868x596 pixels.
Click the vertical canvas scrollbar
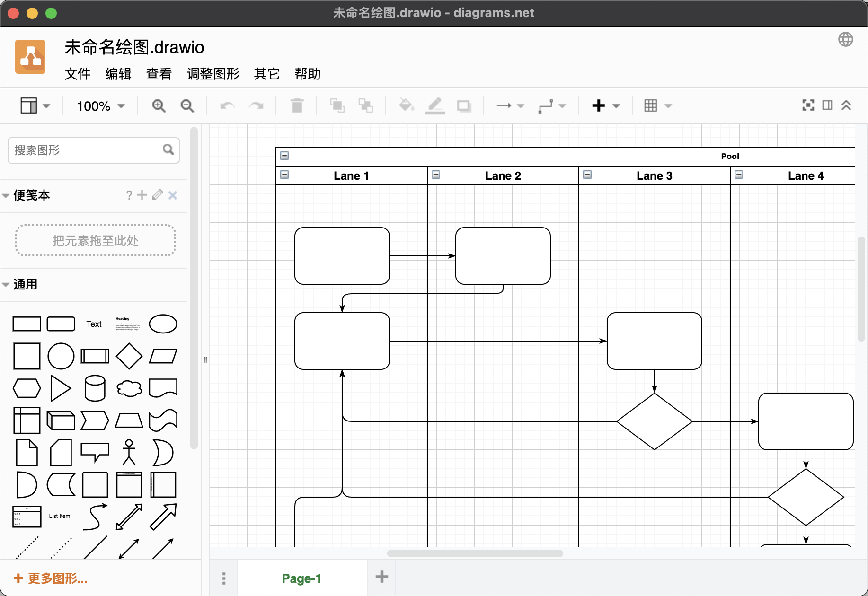pos(861,289)
